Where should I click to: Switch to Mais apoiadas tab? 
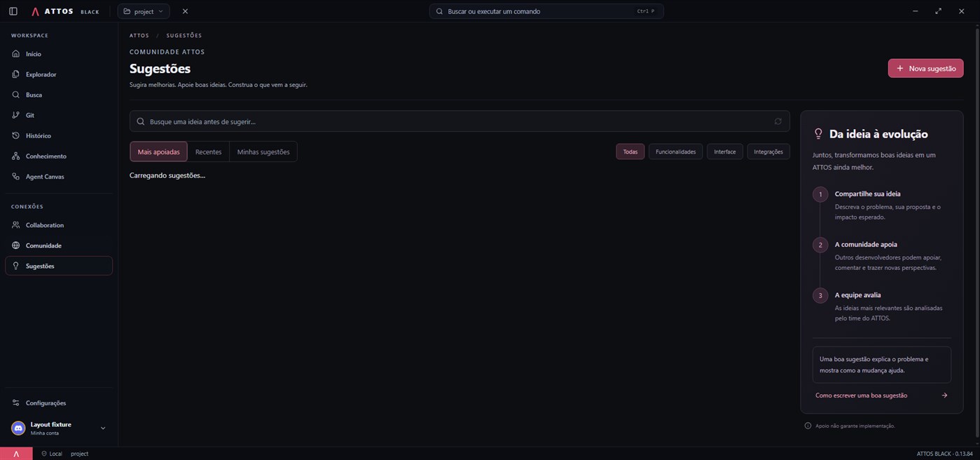coord(158,151)
